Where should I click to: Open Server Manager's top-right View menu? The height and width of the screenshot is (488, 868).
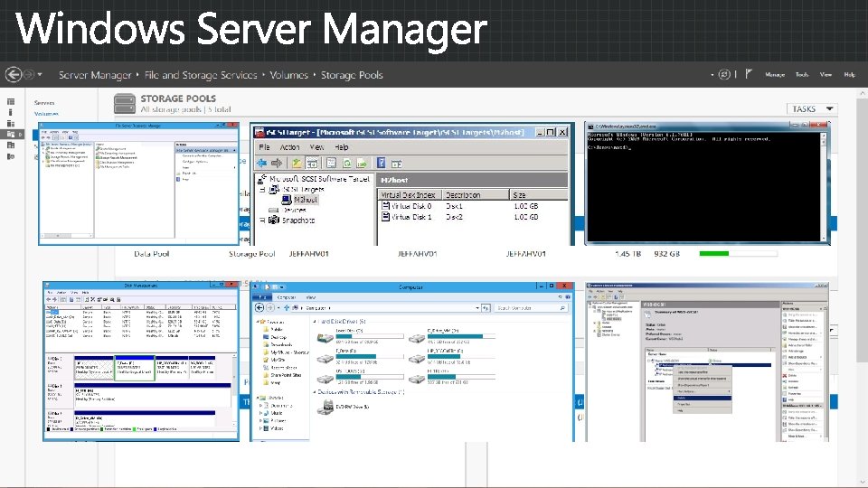(x=826, y=75)
